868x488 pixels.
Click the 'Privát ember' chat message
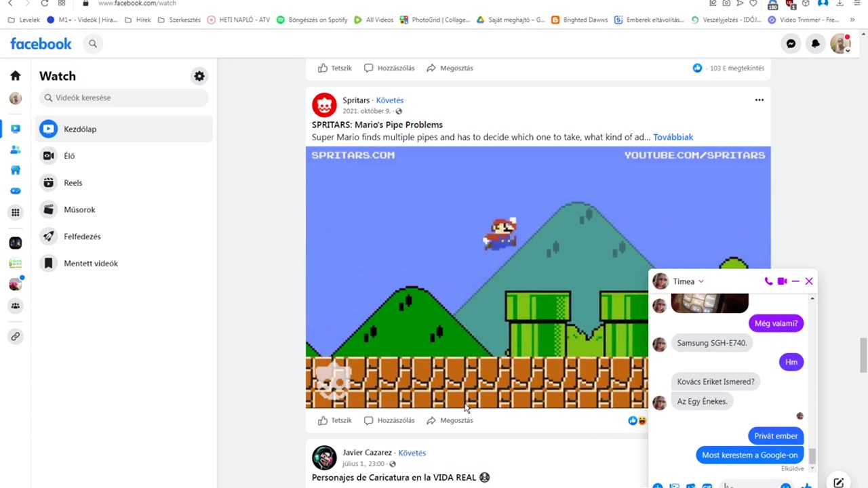click(x=776, y=436)
